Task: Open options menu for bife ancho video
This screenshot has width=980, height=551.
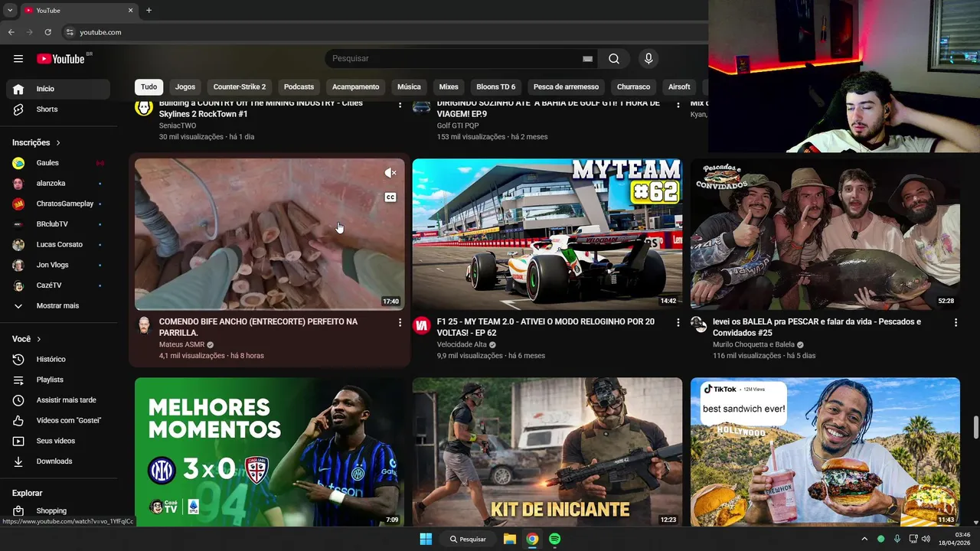Action: 400,323
